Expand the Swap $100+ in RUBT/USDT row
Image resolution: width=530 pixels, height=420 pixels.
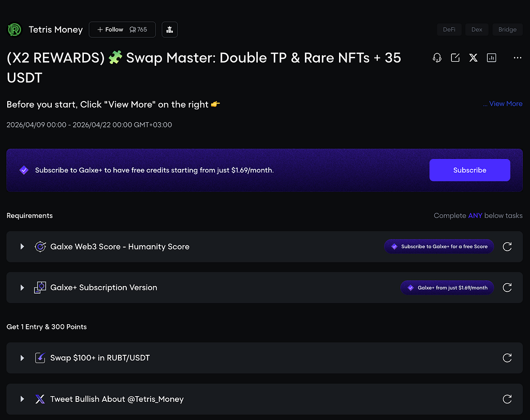[22, 358]
